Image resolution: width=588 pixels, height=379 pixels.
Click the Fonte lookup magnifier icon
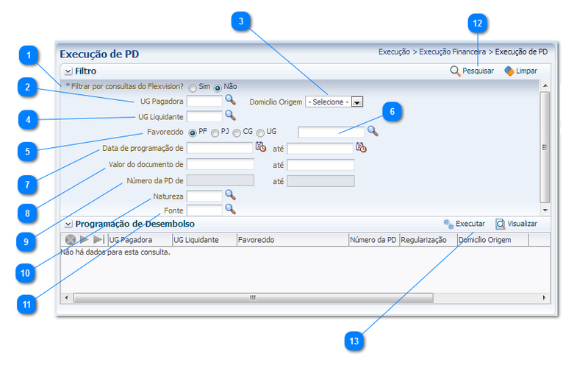tap(230, 209)
